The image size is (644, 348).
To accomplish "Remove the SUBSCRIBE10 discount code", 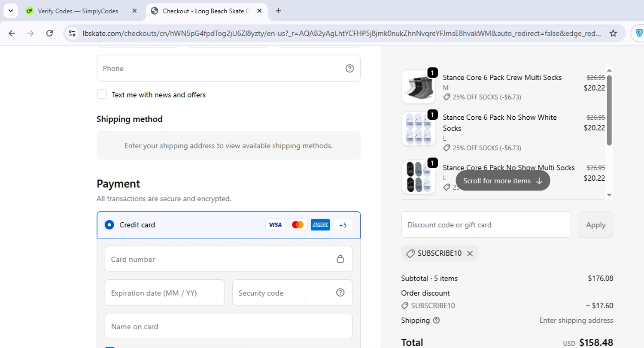I will (470, 254).
